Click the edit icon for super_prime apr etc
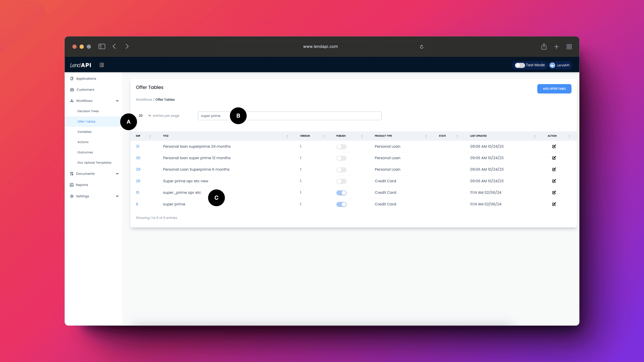The image size is (644, 362). tap(554, 192)
